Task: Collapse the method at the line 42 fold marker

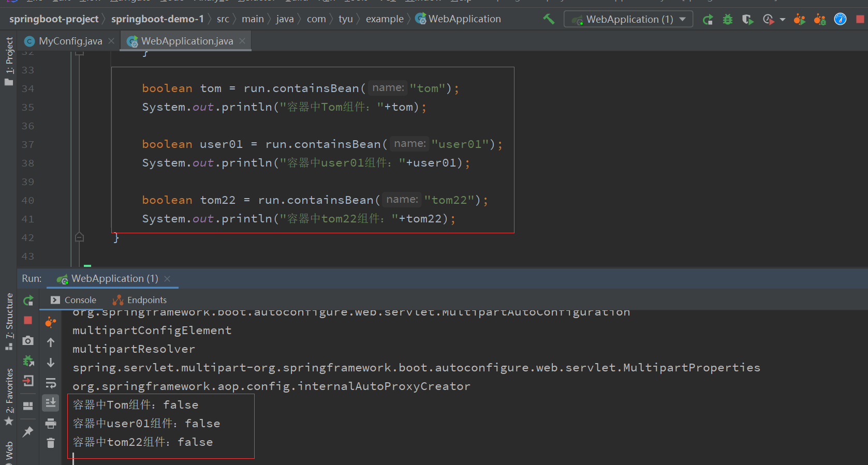Action: (x=79, y=237)
